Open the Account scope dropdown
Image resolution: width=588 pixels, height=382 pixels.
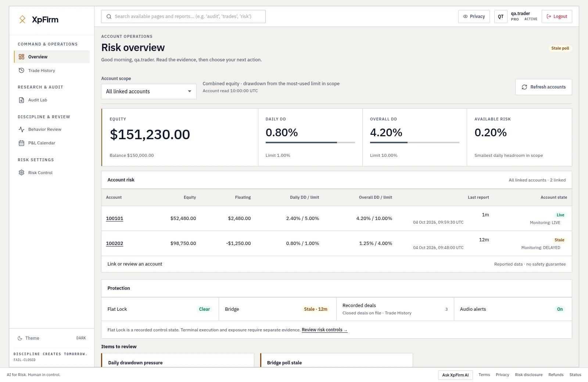pyautogui.click(x=149, y=91)
